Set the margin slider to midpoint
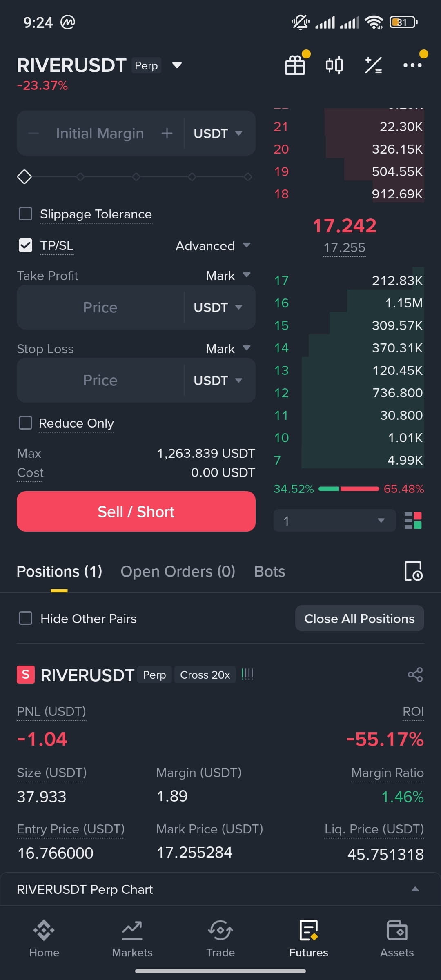 (x=136, y=177)
